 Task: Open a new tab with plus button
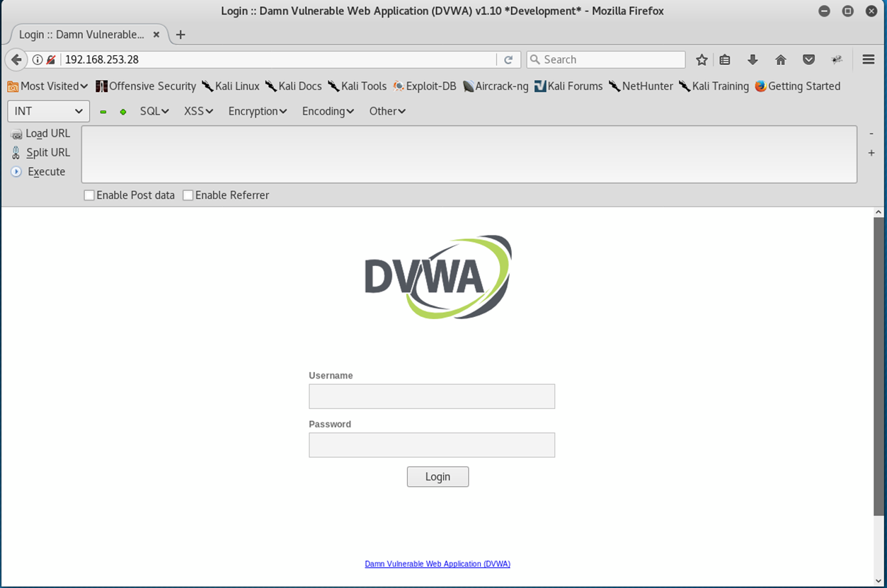(x=181, y=35)
